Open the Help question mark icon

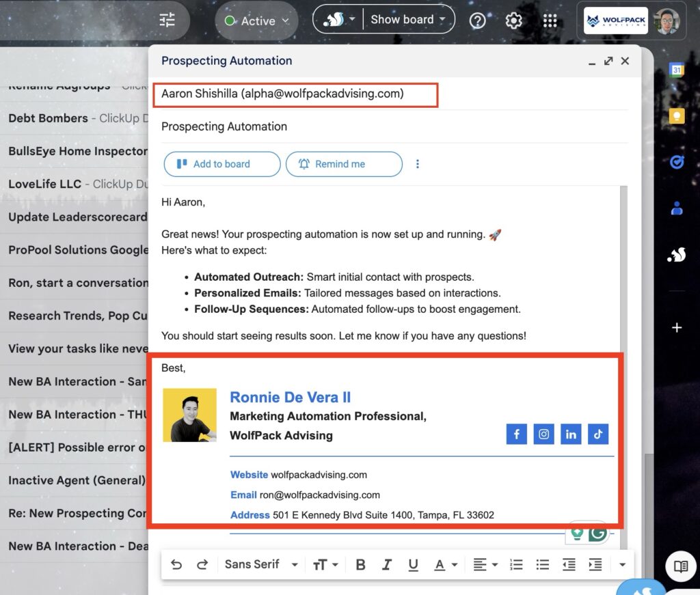(477, 20)
